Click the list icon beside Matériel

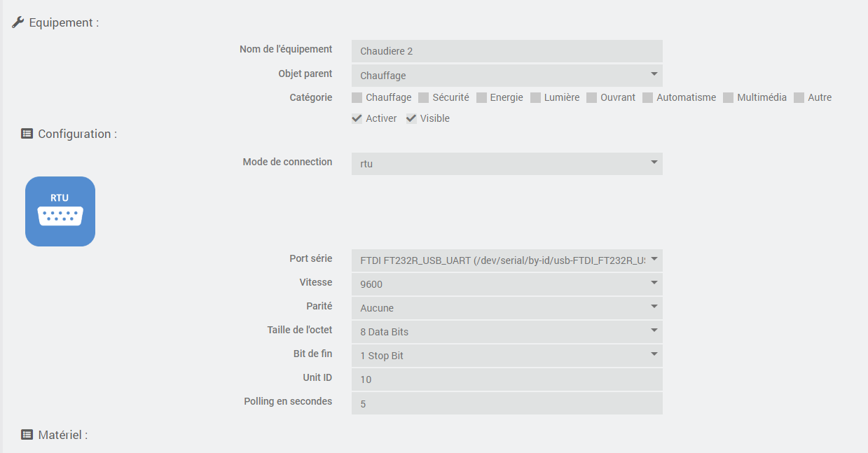click(27, 435)
